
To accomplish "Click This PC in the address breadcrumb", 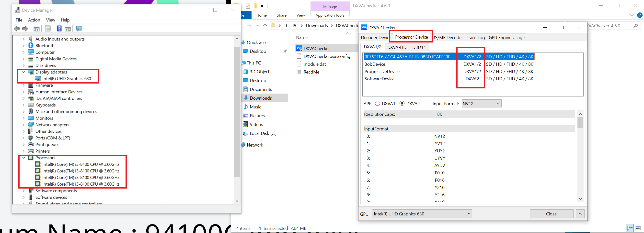I will (291, 26).
